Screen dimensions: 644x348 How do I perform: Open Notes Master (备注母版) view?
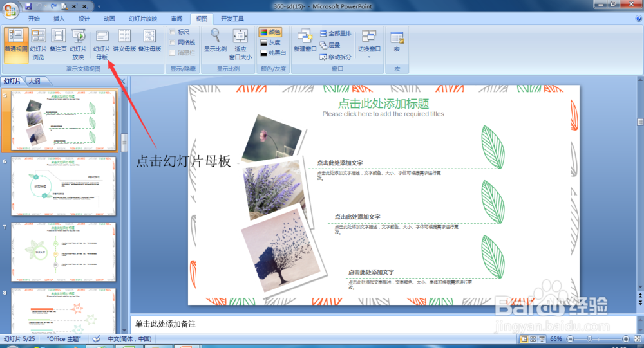(x=149, y=41)
